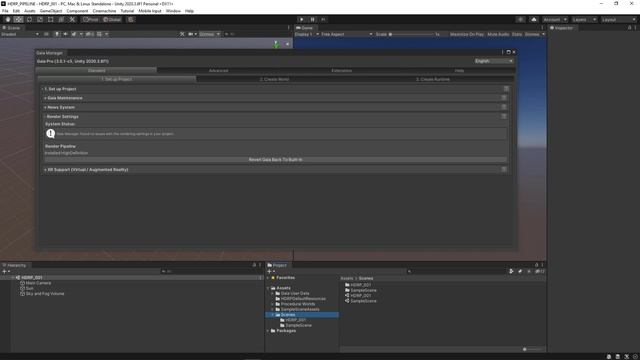
Task: Open help icon for Set up Project row
Action: click(x=506, y=89)
